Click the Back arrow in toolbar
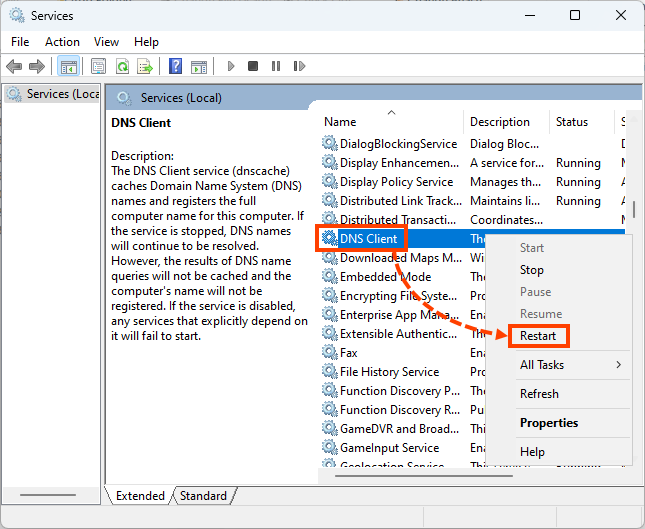Image resolution: width=645 pixels, height=529 pixels. tap(14, 67)
